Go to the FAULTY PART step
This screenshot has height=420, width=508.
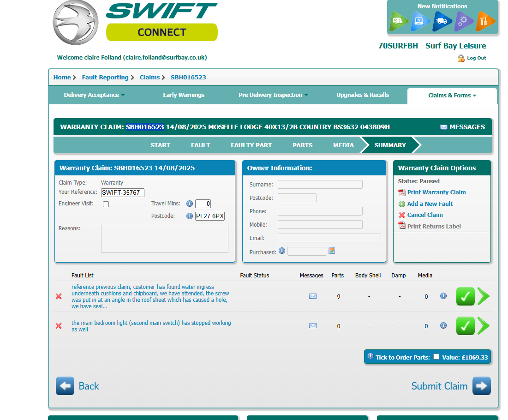251,145
